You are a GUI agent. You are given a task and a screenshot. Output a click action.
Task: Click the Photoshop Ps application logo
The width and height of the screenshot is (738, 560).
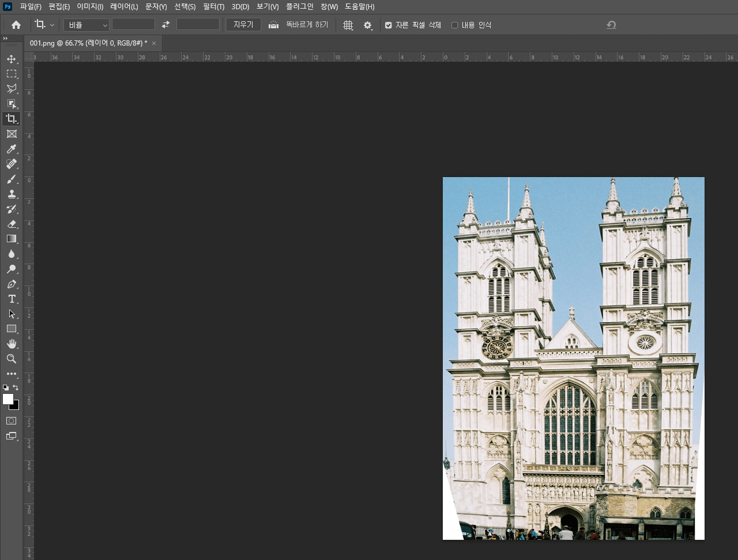(x=7, y=6)
